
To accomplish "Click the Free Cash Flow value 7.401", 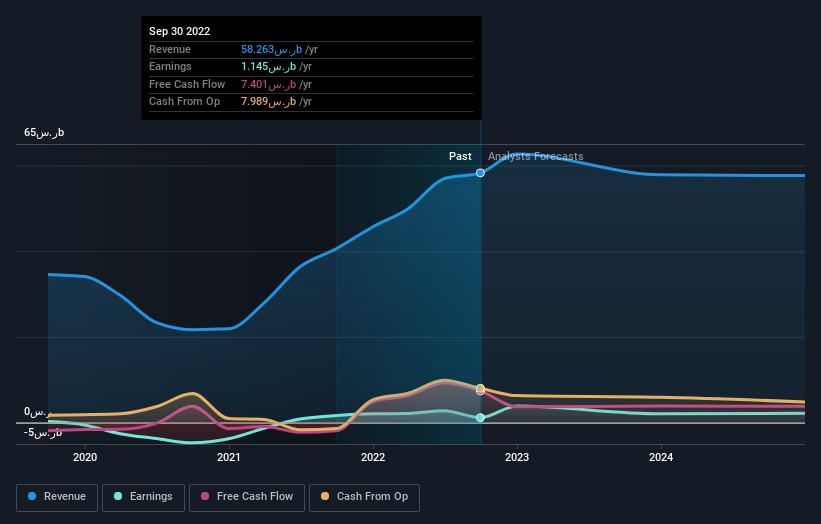I will pos(269,84).
